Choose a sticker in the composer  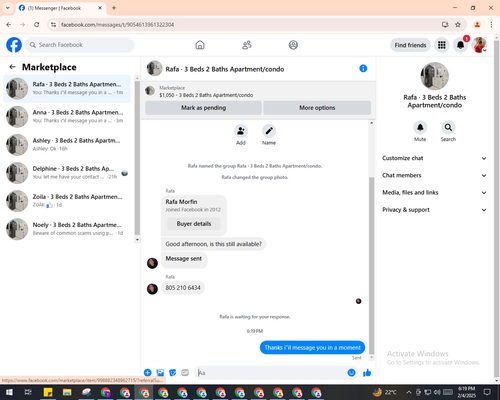[173, 373]
